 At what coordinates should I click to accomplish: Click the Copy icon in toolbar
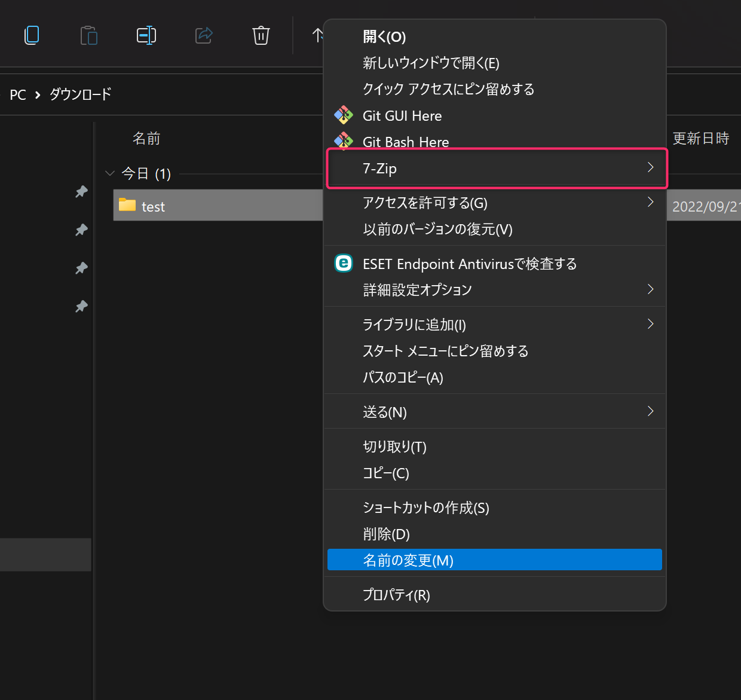point(32,35)
